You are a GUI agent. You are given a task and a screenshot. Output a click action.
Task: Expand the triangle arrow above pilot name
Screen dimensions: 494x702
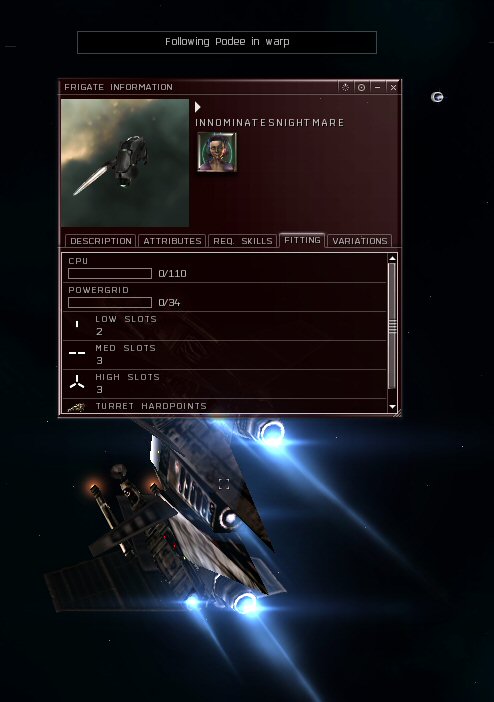point(198,107)
